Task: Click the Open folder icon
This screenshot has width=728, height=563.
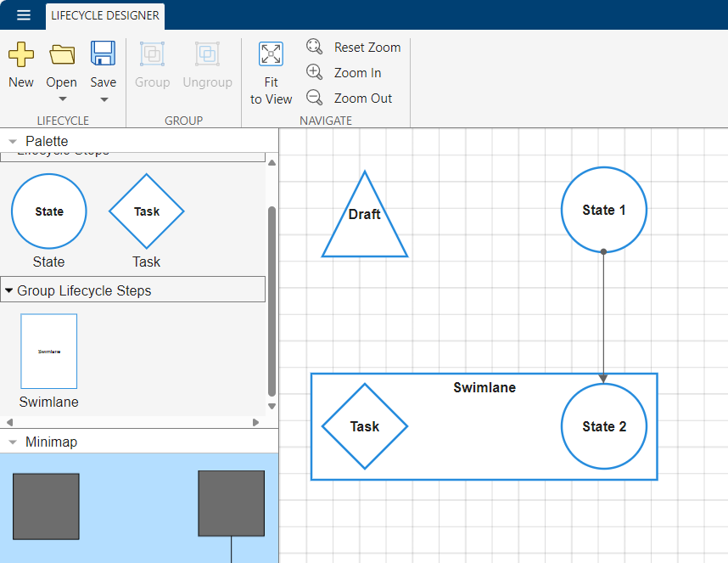Action: (x=62, y=54)
